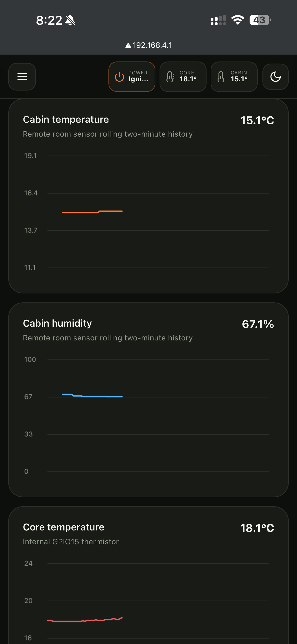Click the blue cabin humidity line

[x=92, y=395]
